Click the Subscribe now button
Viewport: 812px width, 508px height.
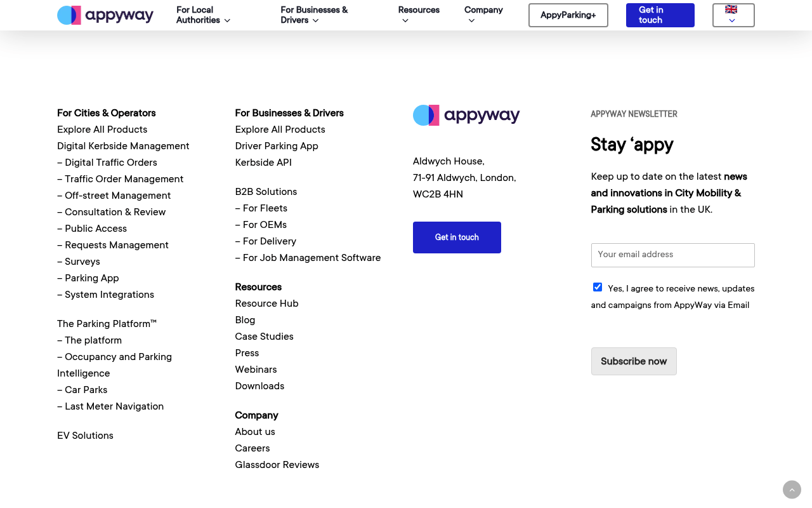(x=634, y=361)
